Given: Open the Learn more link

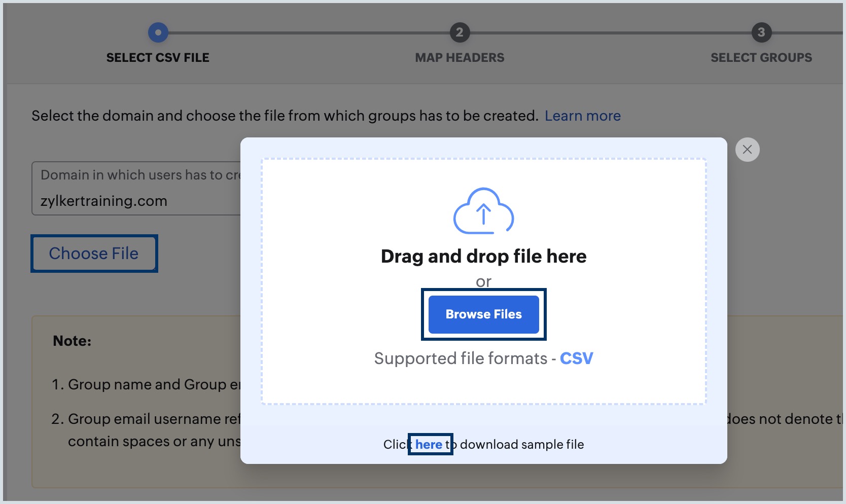Looking at the screenshot, I should coord(583,116).
